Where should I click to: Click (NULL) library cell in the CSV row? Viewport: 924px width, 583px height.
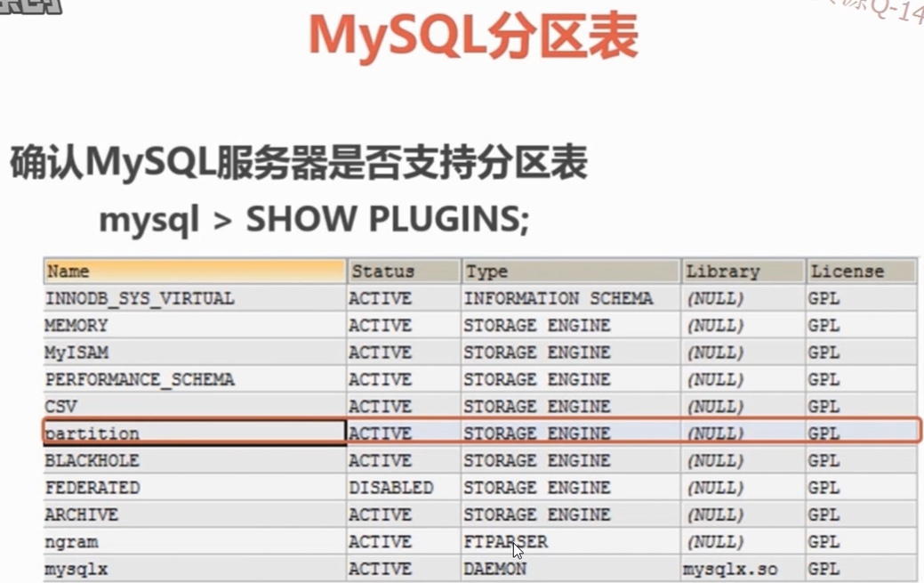coord(743,407)
